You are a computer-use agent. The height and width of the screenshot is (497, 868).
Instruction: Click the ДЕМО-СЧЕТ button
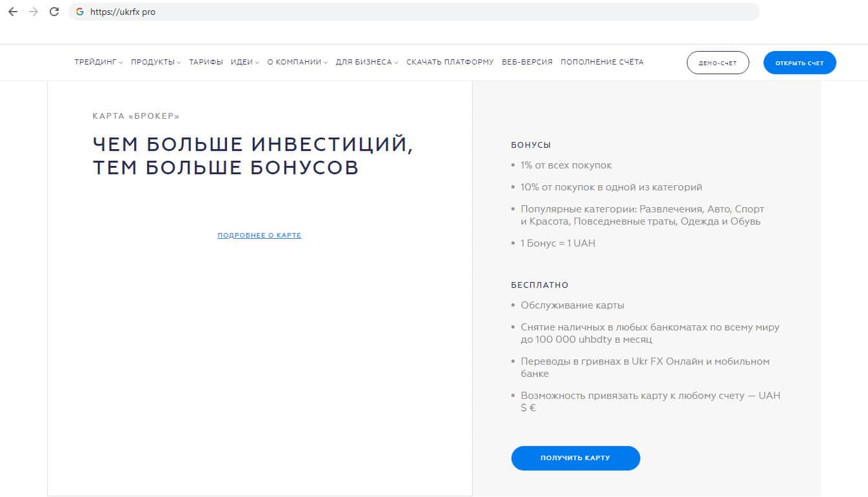pos(718,63)
